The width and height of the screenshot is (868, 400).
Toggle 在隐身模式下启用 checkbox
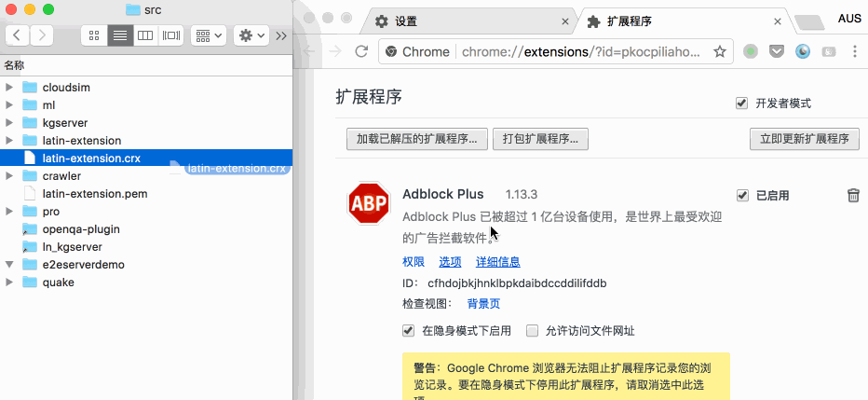click(x=409, y=331)
